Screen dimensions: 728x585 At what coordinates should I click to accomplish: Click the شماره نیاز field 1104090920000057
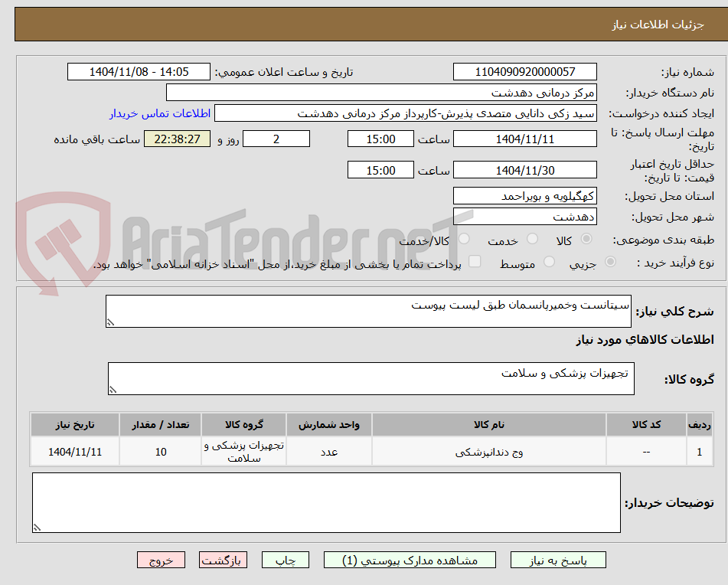tap(524, 72)
